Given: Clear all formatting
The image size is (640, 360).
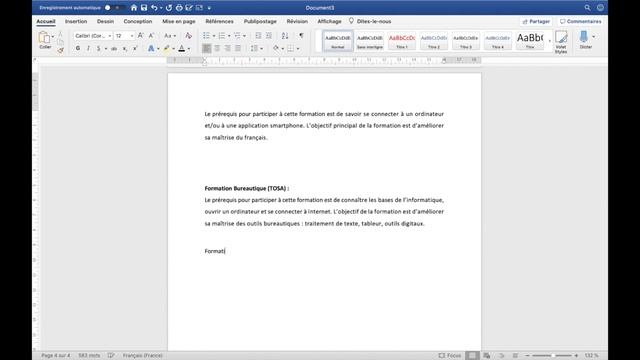Looking at the screenshot, I should point(188,36).
